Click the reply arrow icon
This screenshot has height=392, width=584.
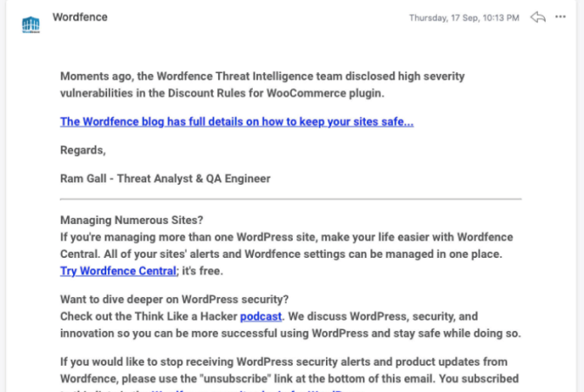pyautogui.click(x=538, y=17)
